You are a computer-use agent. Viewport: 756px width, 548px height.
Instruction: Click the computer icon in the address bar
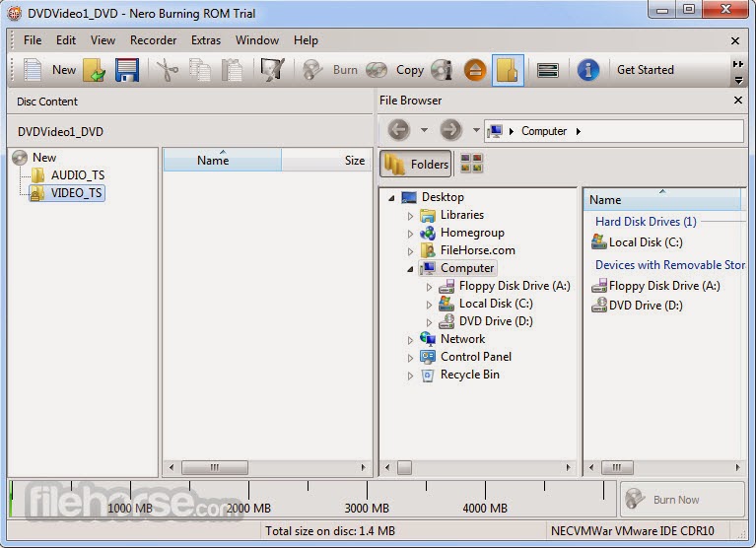495,131
